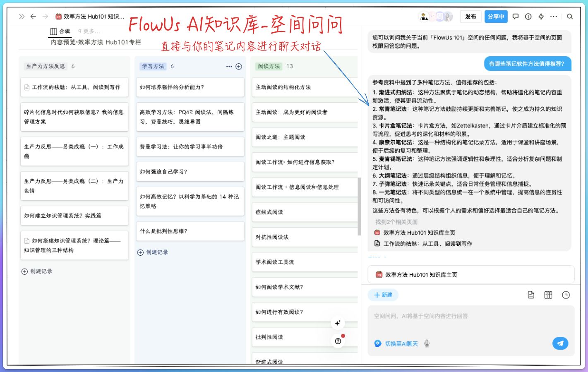This screenshot has width=588, height=372.
Task: Select the 生产力方法反思 group label
Action: [x=46, y=66]
